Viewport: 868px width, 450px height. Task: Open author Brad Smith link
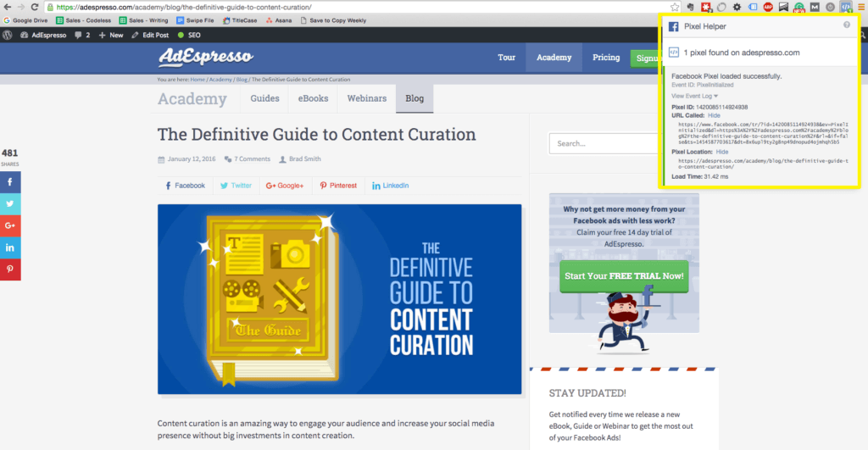point(300,158)
